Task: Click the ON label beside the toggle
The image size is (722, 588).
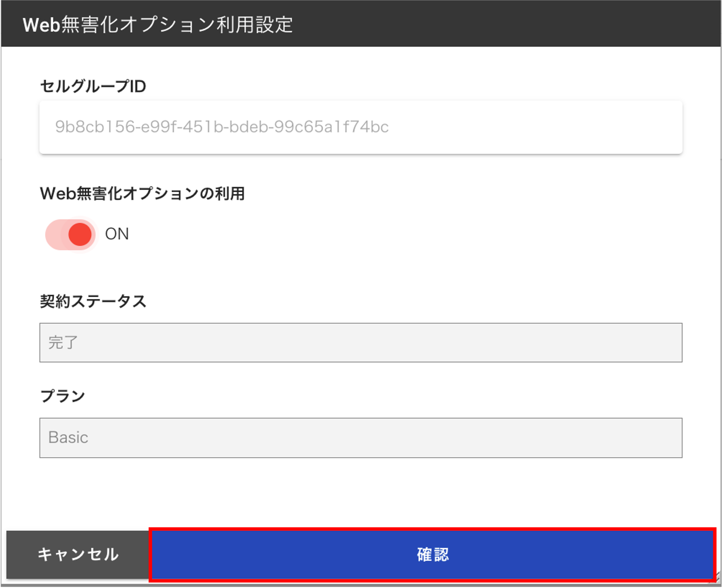Action: [117, 234]
